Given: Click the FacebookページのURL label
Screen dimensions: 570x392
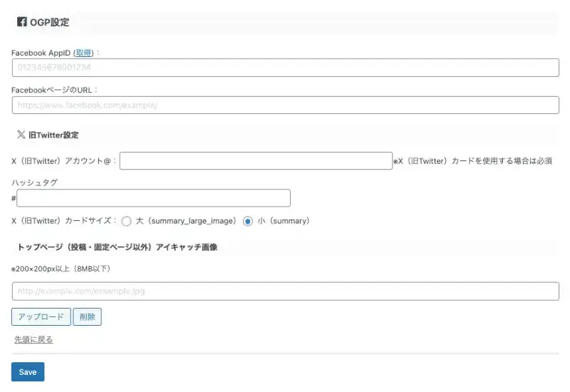Looking at the screenshot, I should point(55,90).
